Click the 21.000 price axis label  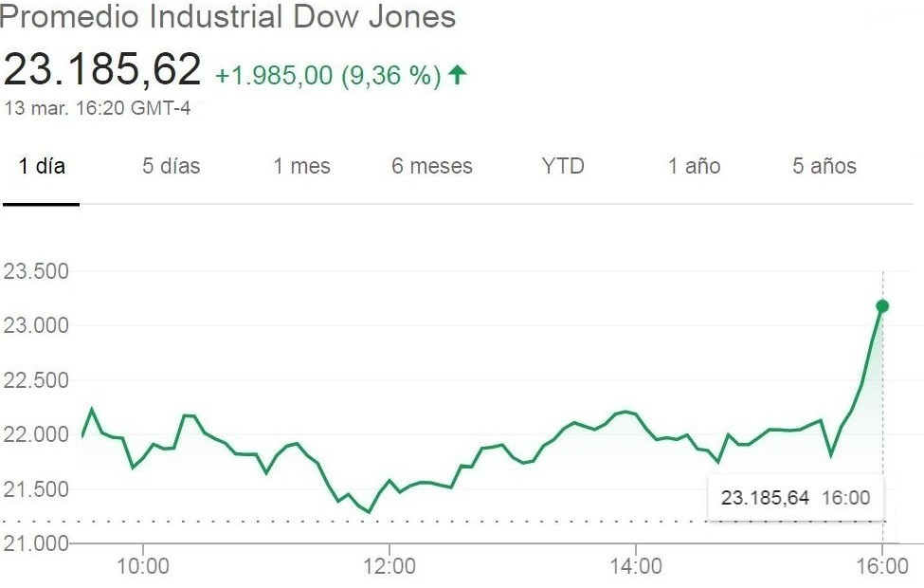[x=37, y=543]
